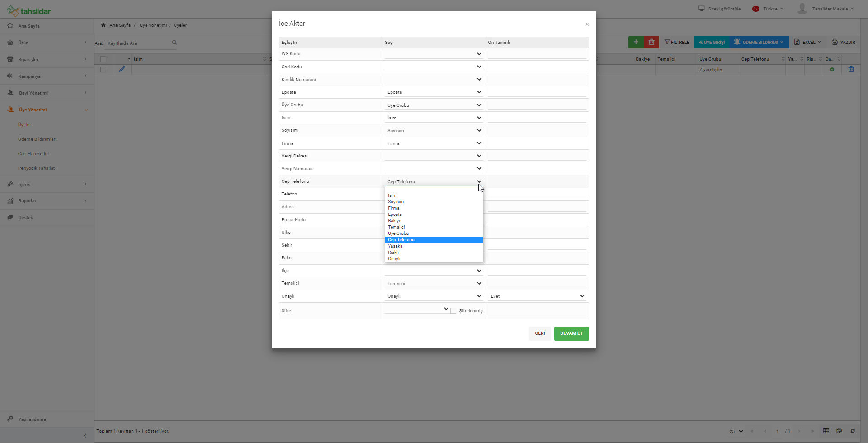The width and height of the screenshot is (868, 443).
Task: Click the green add member button
Action: pos(636,42)
